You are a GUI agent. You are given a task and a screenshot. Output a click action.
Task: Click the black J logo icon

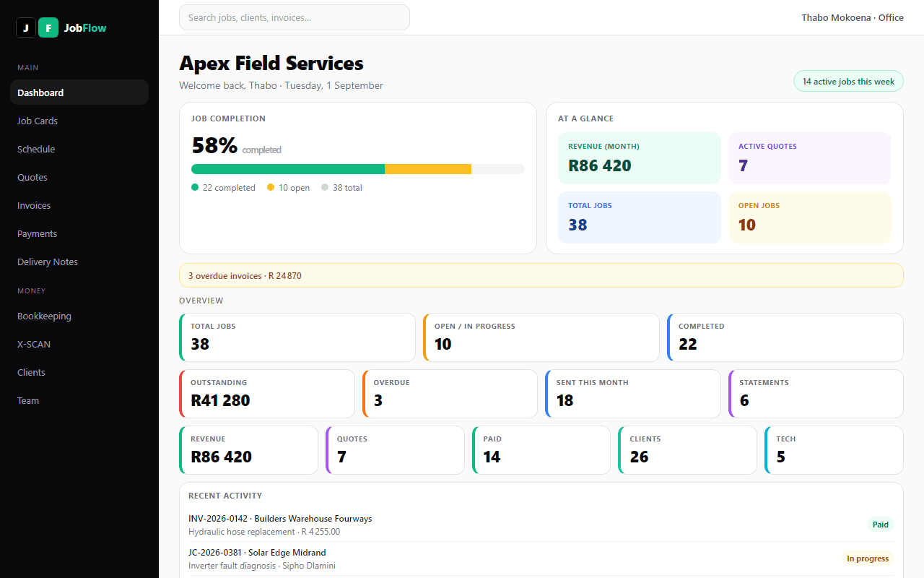tap(26, 27)
